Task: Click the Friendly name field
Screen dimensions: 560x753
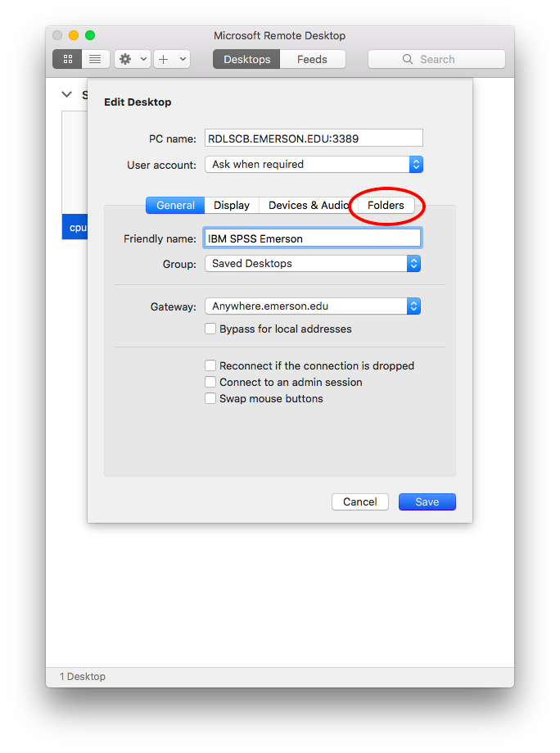Action: 313,238
